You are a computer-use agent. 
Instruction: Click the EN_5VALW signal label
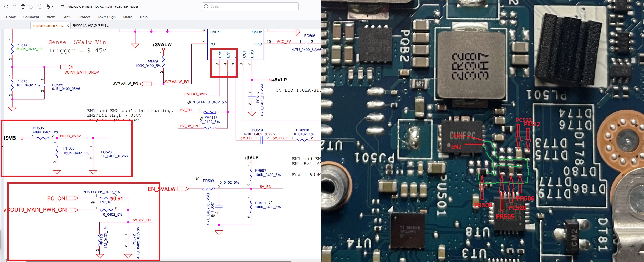point(161,189)
